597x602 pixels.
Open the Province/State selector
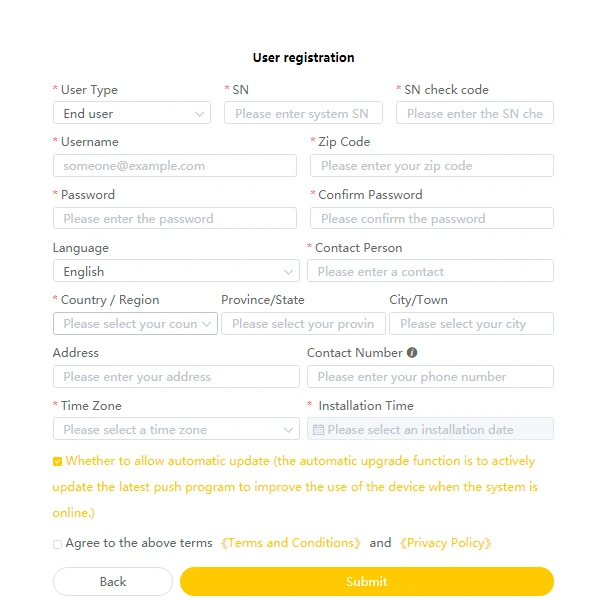(303, 324)
